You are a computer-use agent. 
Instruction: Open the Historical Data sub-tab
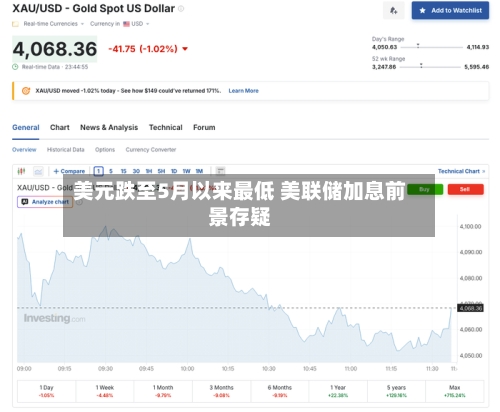[66, 150]
